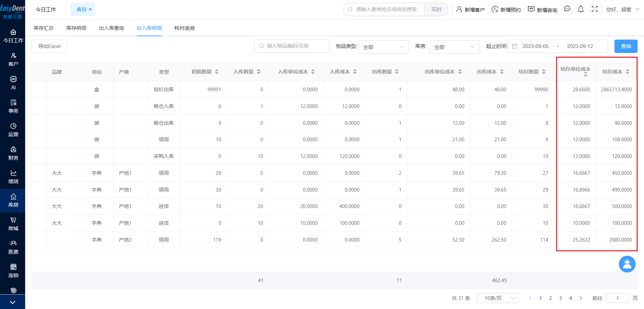Click 新增客户 in the top bar
Viewport: 644px width, 309px height.
471,10
